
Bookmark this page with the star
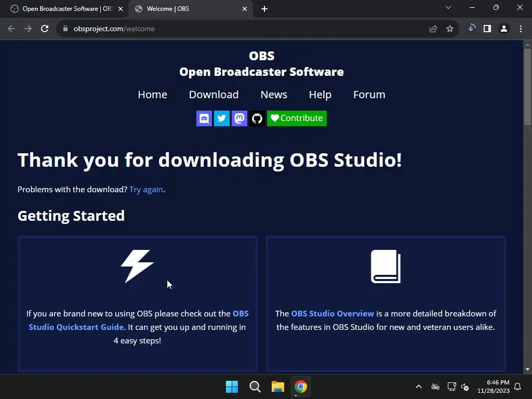[450, 29]
